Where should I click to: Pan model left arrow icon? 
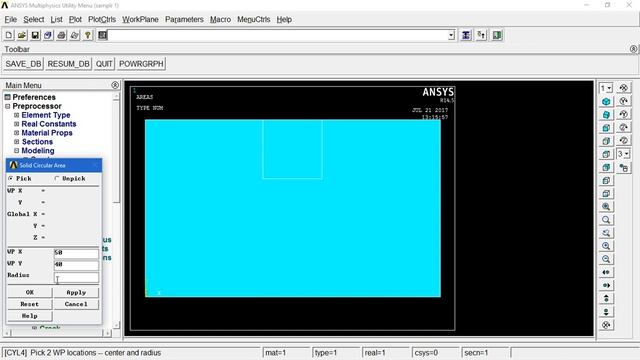click(606, 272)
